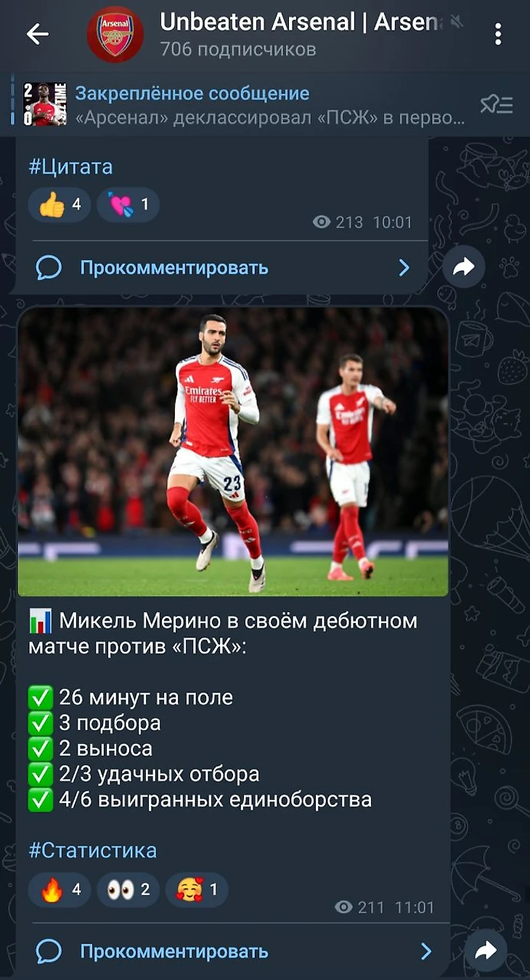Share the Merino statistics post via forward arrow
Screen dimensions: 530x980
click(x=485, y=951)
